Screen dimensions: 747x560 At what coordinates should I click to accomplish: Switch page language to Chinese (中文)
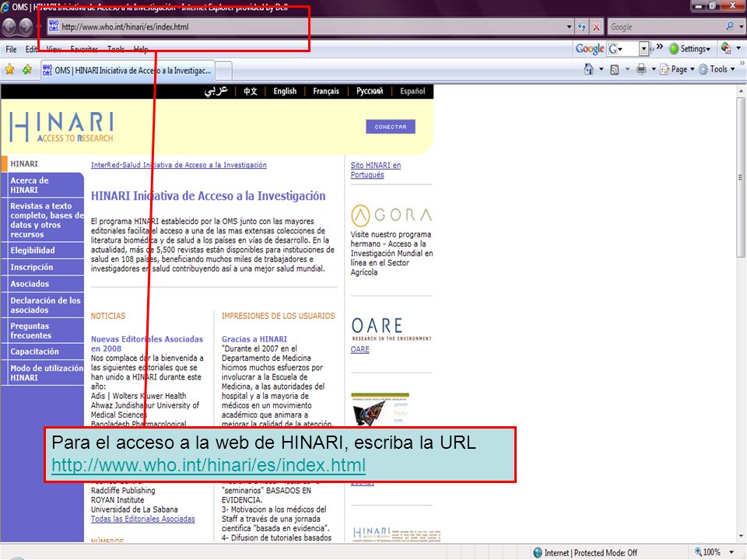(250, 91)
